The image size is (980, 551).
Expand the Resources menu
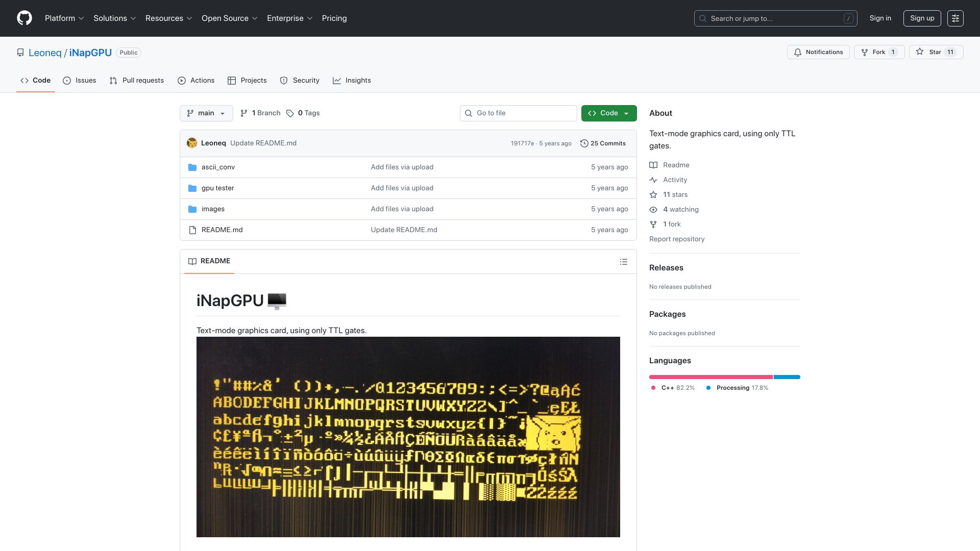click(x=169, y=18)
